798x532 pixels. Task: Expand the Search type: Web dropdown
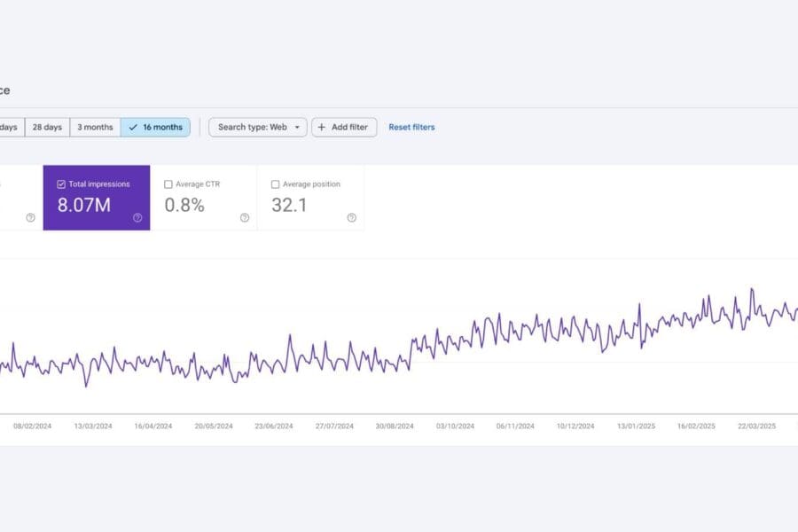[x=258, y=127]
